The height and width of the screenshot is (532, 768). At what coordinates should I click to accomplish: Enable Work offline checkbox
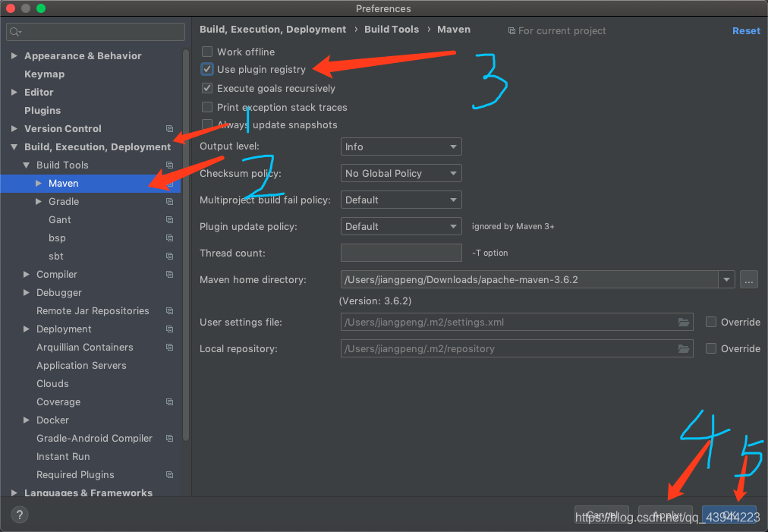207,52
